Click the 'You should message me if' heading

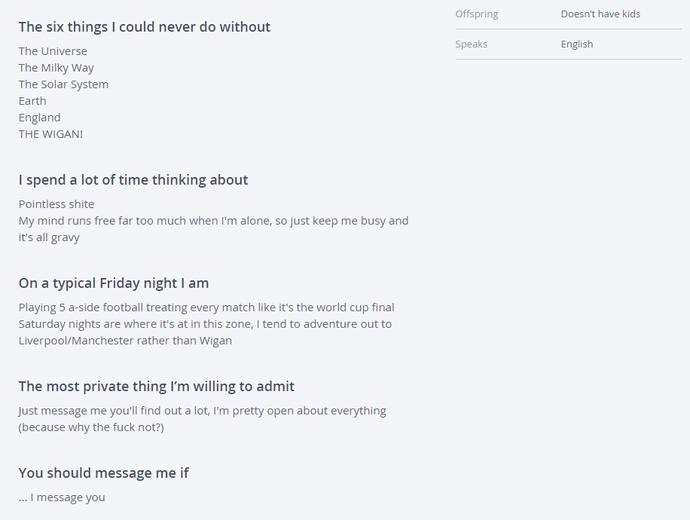pyautogui.click(x=103, y=473)
